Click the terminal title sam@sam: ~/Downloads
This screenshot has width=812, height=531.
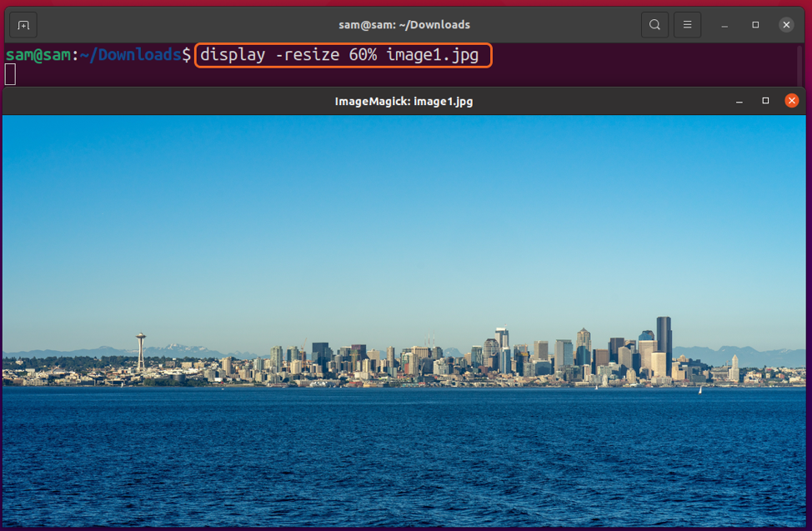coord(404,25)
